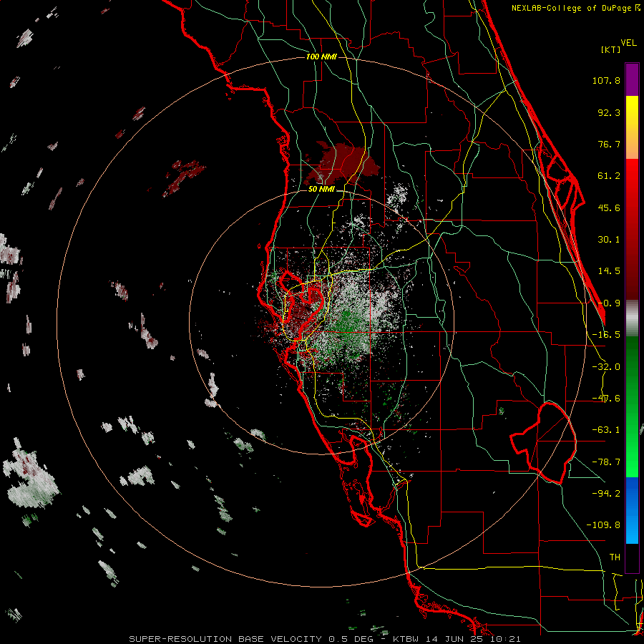Click the 50 NMI range ring label
Viewport: 644px width, 644px height.
click(x=321, y=190)
